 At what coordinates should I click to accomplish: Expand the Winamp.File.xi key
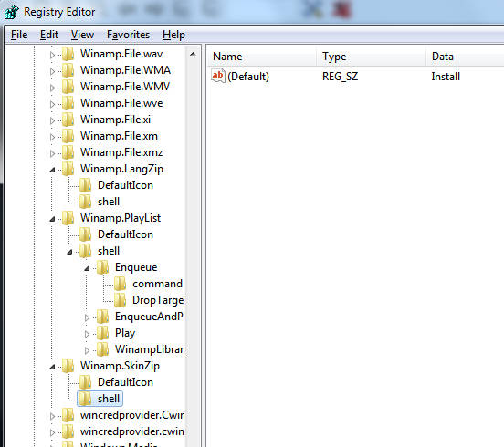(x=52, y=120)
